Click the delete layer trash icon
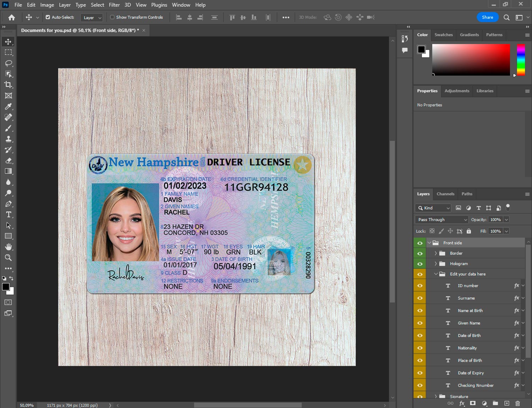The height and width of the screenshot is (408, 532). (517, 403)
